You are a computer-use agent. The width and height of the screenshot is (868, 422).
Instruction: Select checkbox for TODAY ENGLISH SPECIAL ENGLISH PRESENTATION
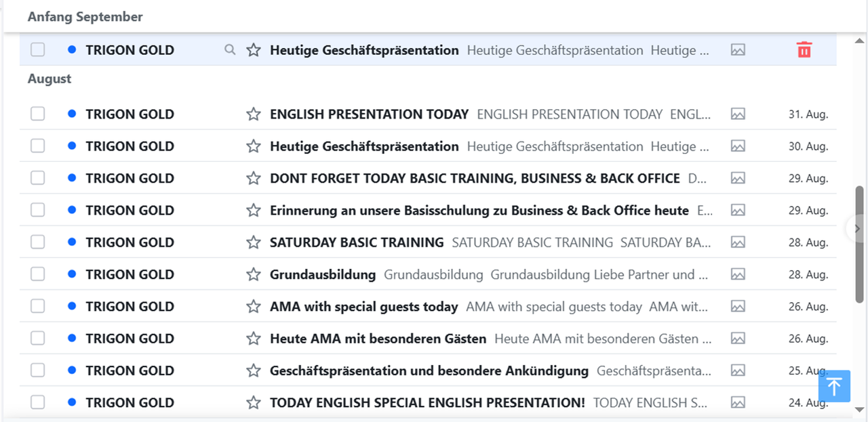tap(37, 402)
